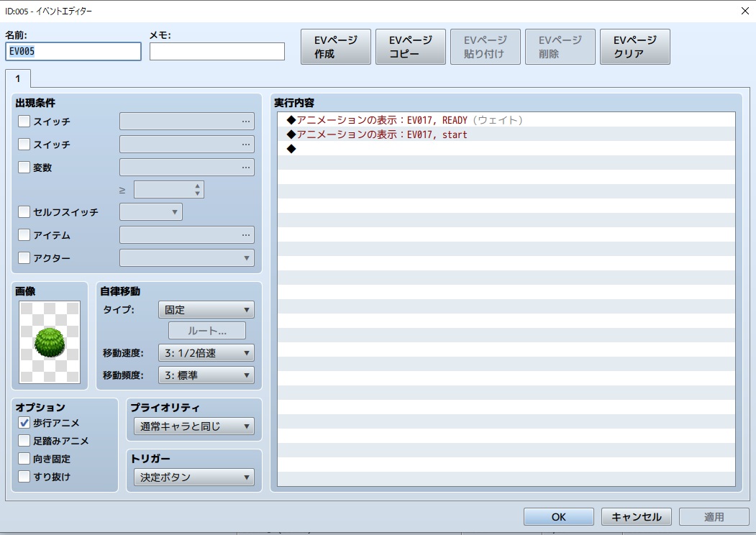This screenshot has height=535, width=756.
Task: Select command line EV017, READY (ウェイト)
Action: click(x=506, y=119)
